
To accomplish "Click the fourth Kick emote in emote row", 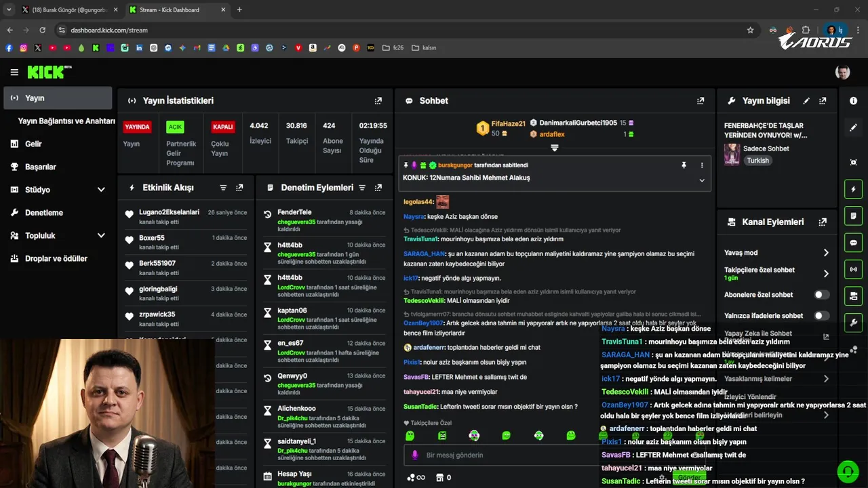I will click(x=506, y=436).
